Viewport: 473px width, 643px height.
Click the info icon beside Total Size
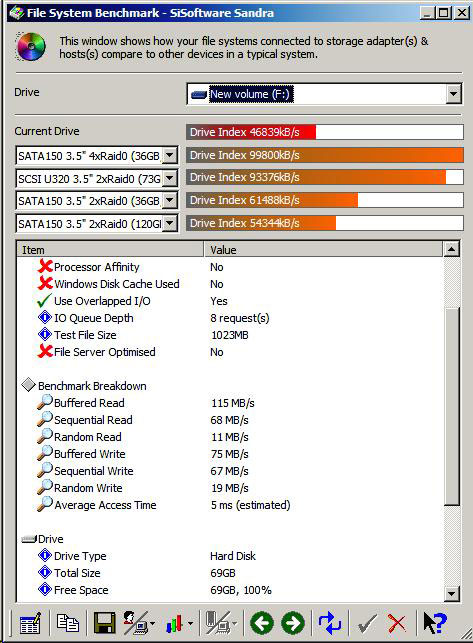[x=44, y=572]
